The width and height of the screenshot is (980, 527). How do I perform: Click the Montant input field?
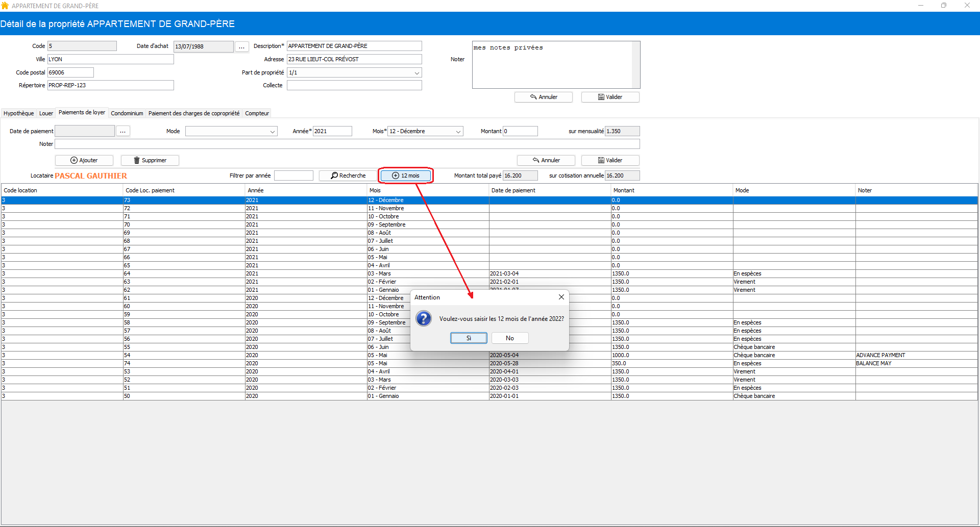520,131
